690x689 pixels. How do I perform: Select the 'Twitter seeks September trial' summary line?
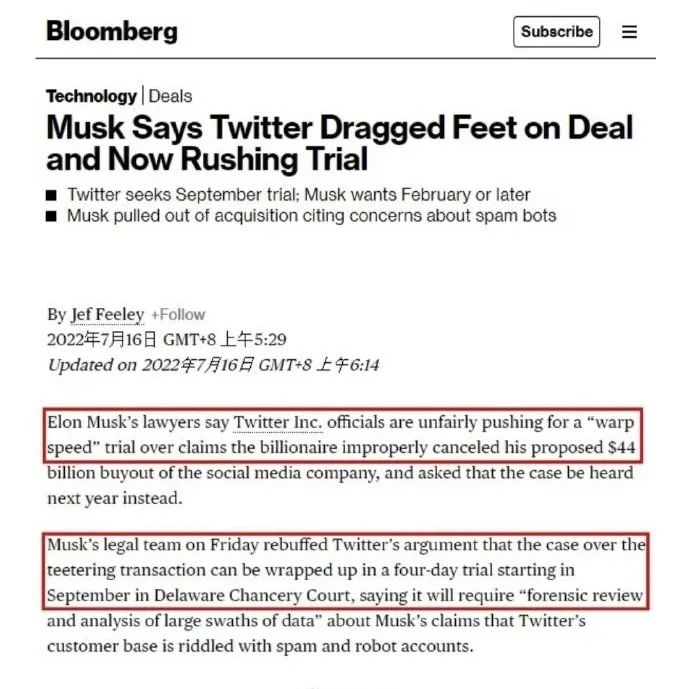(x=298, y=194)
